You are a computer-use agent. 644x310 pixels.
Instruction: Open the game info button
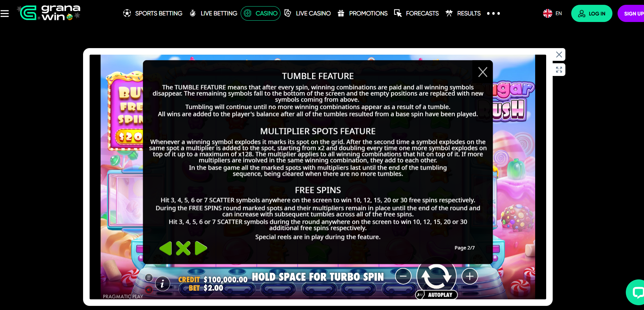[162, 284]
